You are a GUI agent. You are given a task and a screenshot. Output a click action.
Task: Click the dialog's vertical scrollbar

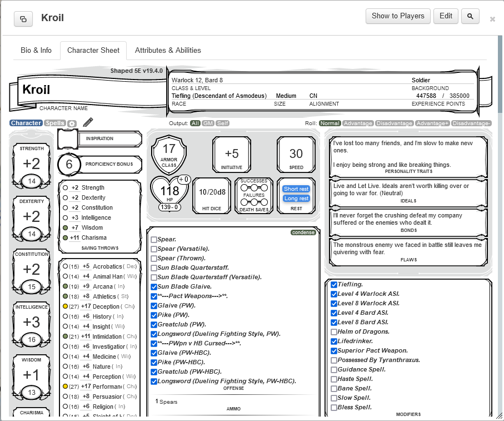500,74
